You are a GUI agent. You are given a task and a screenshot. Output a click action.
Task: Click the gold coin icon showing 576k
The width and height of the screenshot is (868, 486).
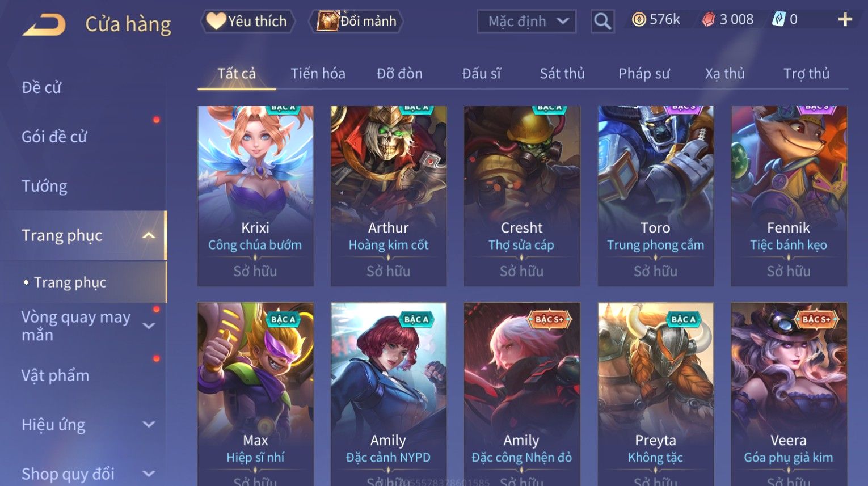point(639,20)
